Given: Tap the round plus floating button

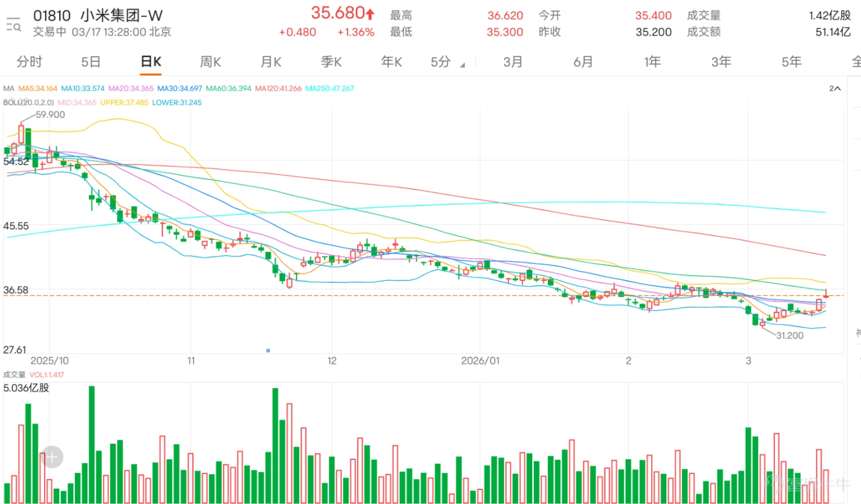Looking at the screenshot, I should pyautogui.click(x=52, y=457).
